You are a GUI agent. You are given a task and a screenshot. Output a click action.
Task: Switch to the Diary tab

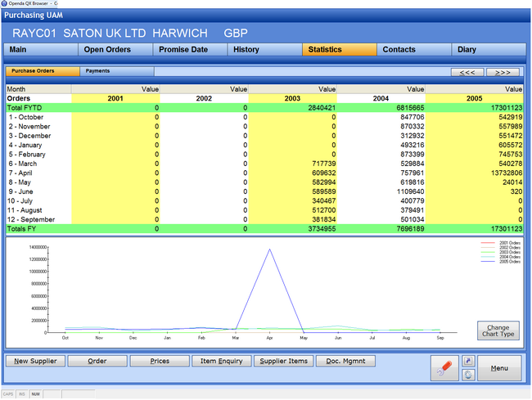pyautogui.click(x=489, y=50)
